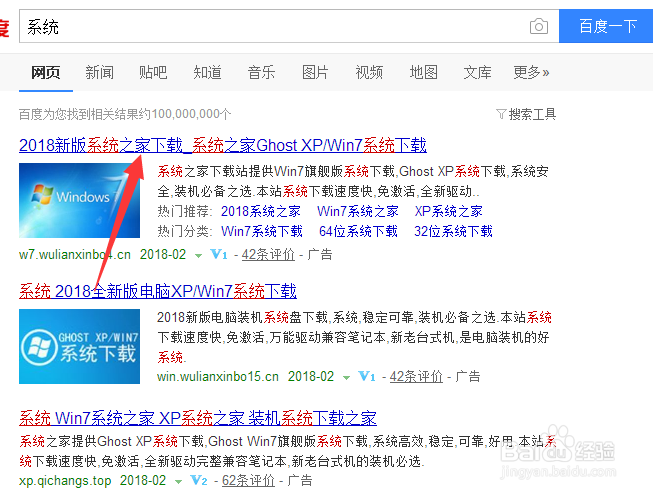Open the Win7系统下载 sublink
This screenshot has width=653, height=495.
coord(262,231)
